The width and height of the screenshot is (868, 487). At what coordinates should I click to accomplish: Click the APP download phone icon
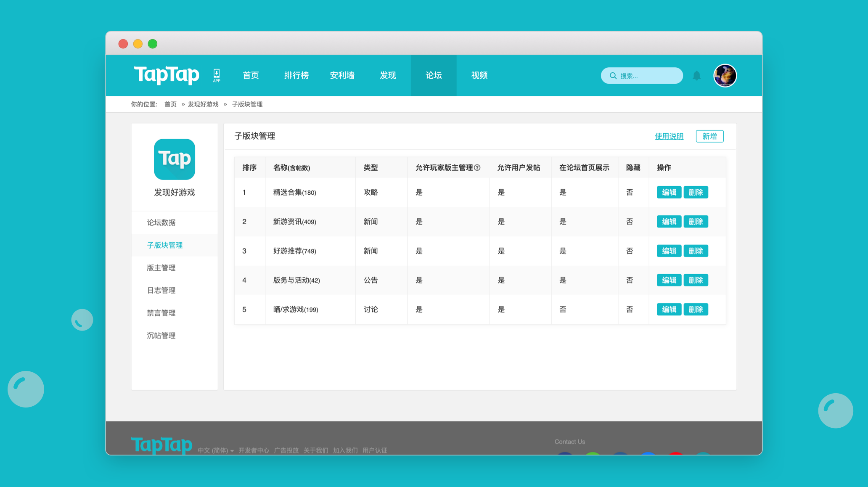[x=217, y=75]
